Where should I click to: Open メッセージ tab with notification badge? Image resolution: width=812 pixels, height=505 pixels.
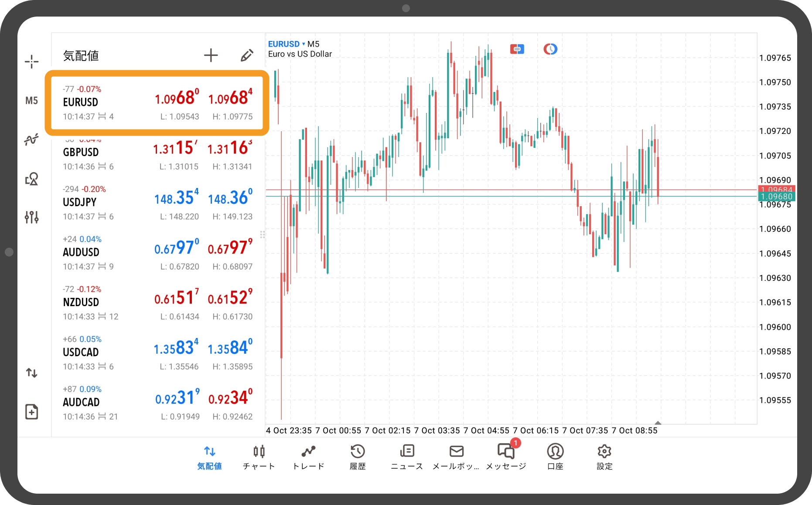(x=506, y=457)
